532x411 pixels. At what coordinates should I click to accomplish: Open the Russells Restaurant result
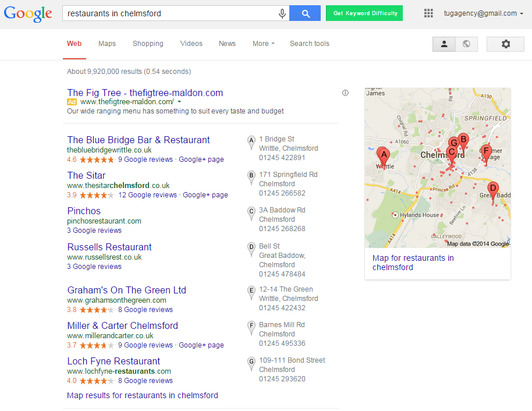[x=109, y=247]
